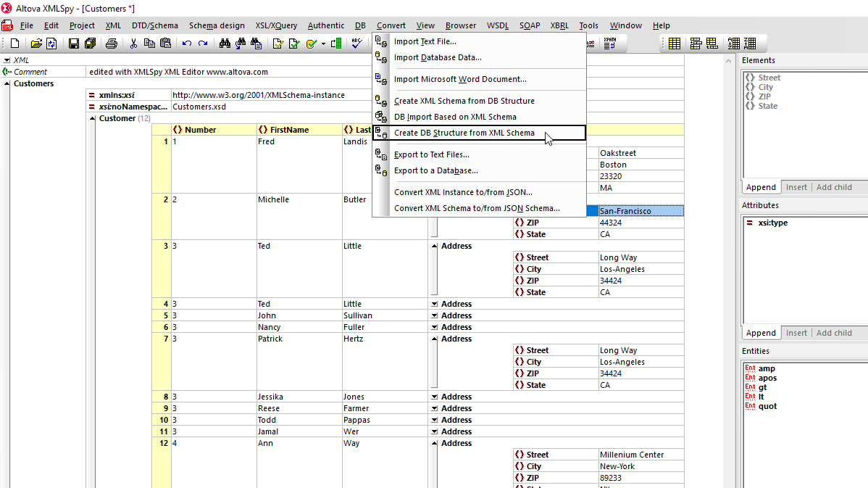
Task: Select Convert XML Schema to/from JSON Schema
Action: coord(480,208)
